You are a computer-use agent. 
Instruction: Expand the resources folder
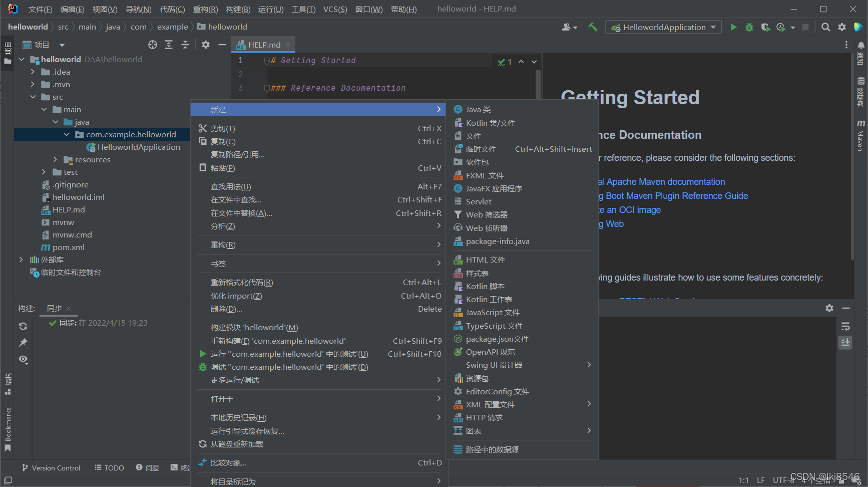tap(55, 159)
